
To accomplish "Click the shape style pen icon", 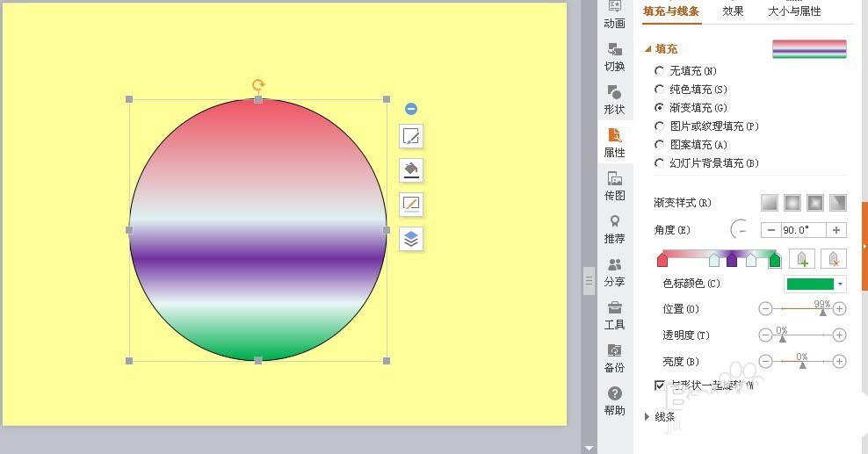I will pyautogui.click(x=411, y=136).
